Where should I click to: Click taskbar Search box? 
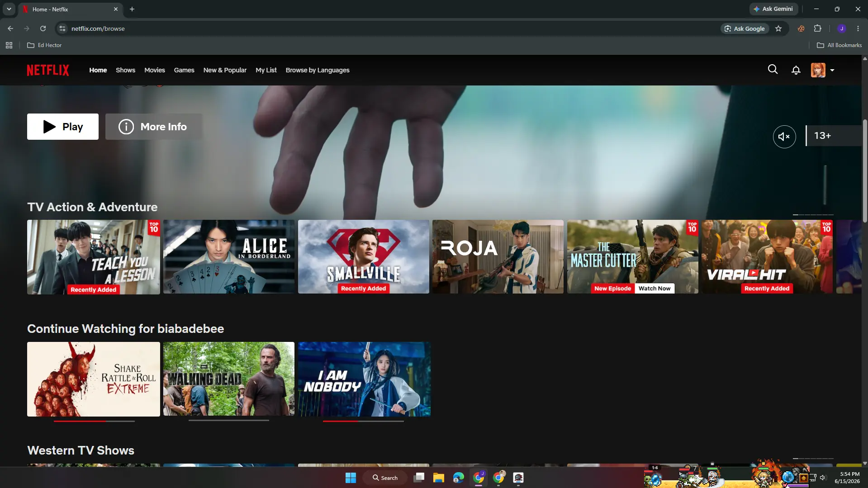(385, 478)
